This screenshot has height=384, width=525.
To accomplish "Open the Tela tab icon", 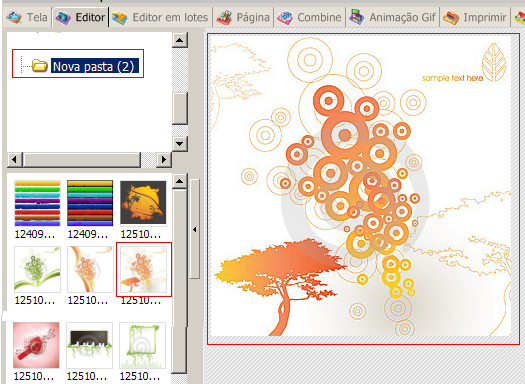I will click(14, 17).
